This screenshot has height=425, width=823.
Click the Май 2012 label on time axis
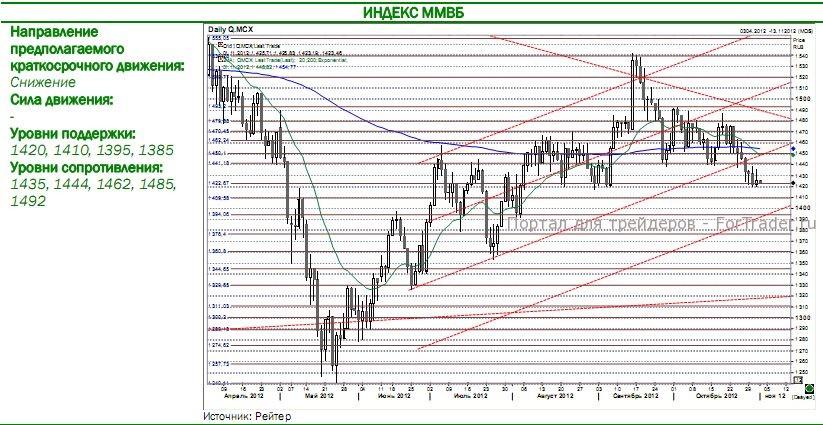[319, 396]
